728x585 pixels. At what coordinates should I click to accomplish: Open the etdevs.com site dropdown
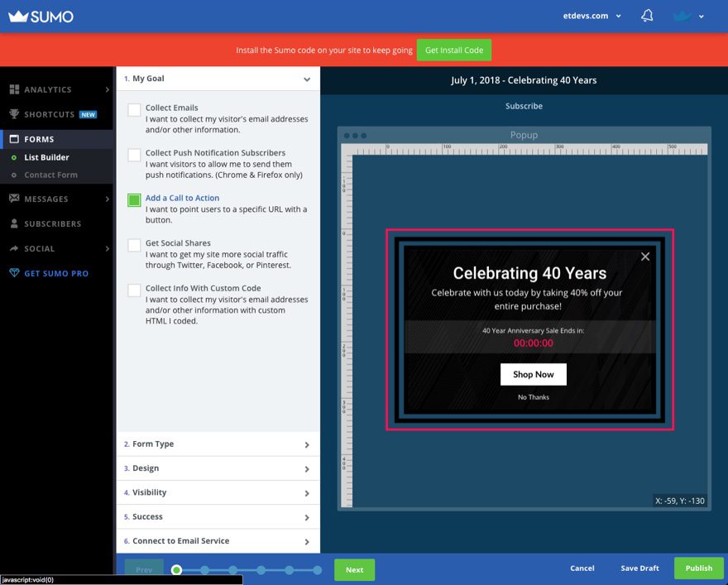(x=592, y=16)
